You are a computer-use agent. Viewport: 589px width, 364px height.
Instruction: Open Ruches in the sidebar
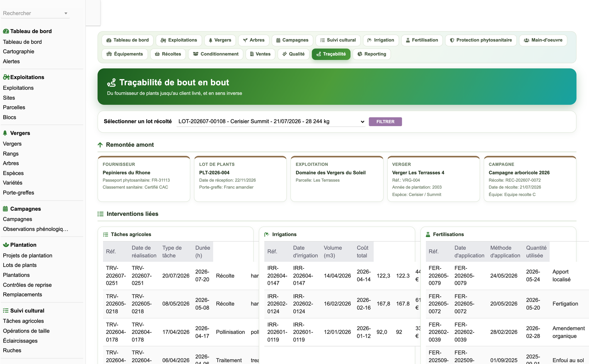pyautogui.click(x=12, y=350)
